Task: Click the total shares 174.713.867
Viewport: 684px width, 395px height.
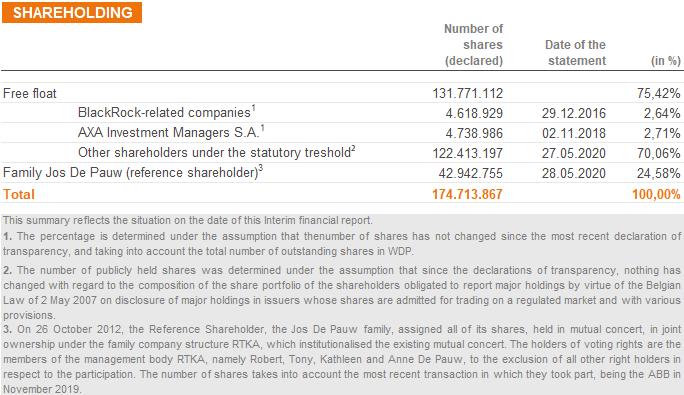Action: (467, 194)
